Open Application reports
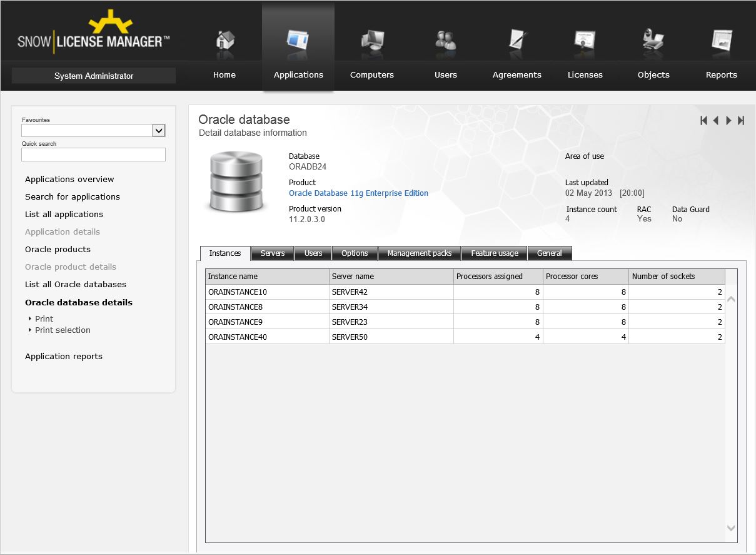 [64, 357]
